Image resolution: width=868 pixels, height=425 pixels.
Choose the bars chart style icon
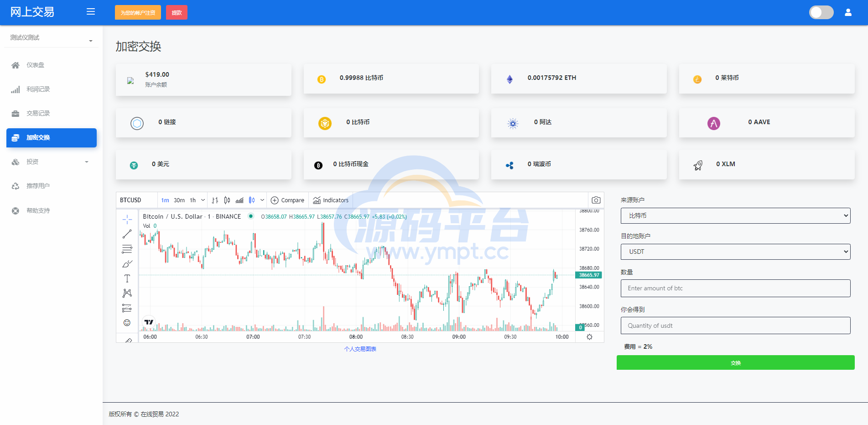point(215,200)
